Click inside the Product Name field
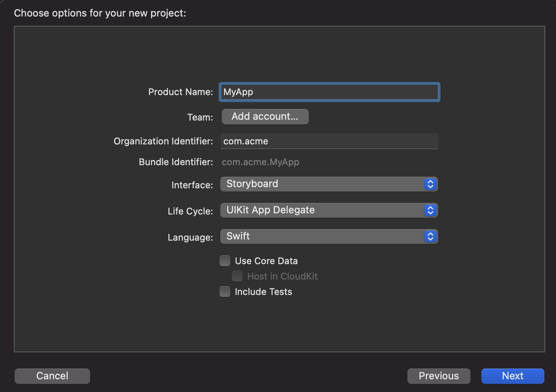Screen dimensions: 556x392 tap(329, 92)
